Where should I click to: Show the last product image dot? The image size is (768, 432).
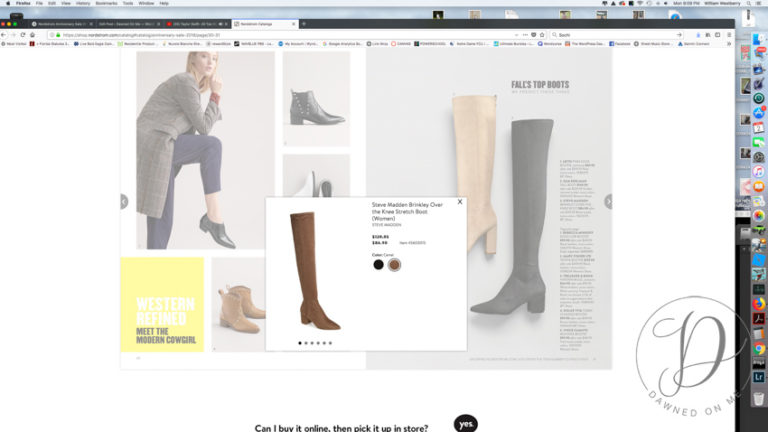coord(330,343)
